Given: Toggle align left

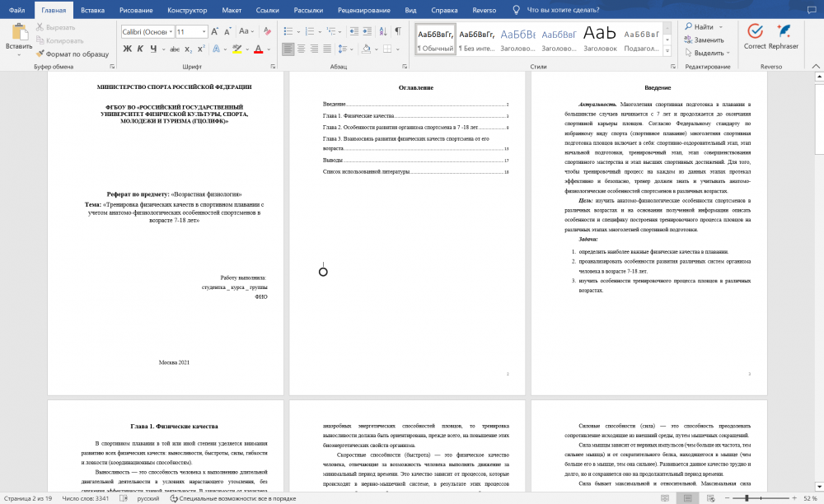Looking at the screenshot, I should point(288,49).
